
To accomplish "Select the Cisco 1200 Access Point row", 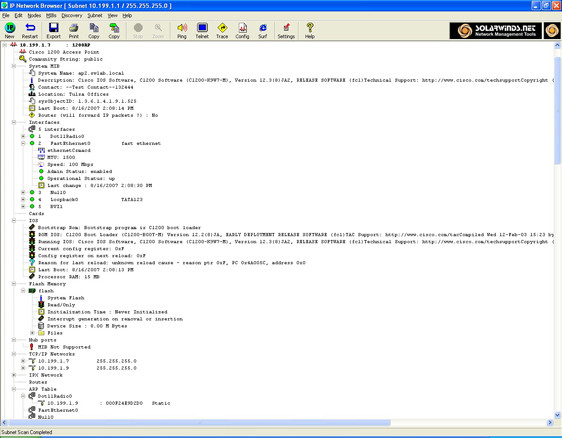I will [x=64, y=52].
